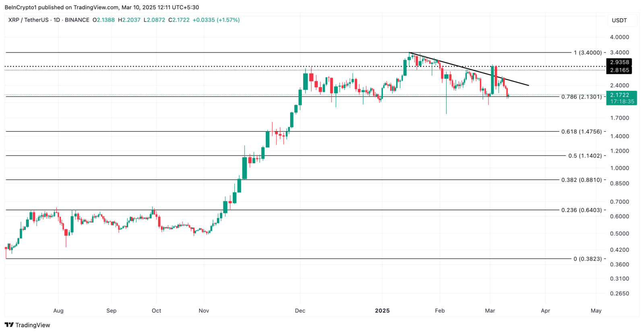Click the 2025 marker on time axis
The width and height of the screenshot is (644, 333).
382,310
